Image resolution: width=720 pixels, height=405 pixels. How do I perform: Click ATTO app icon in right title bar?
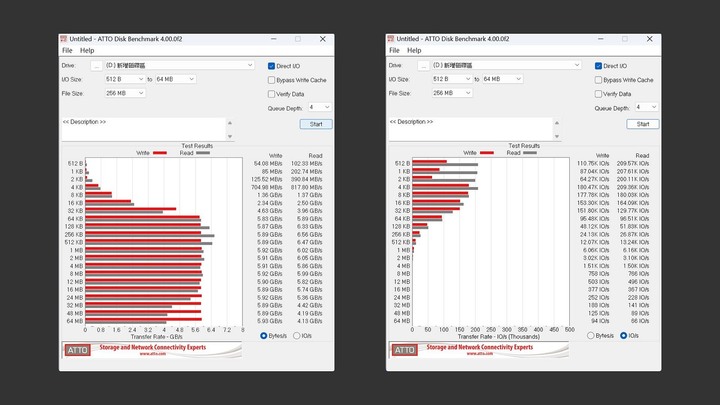391,39
